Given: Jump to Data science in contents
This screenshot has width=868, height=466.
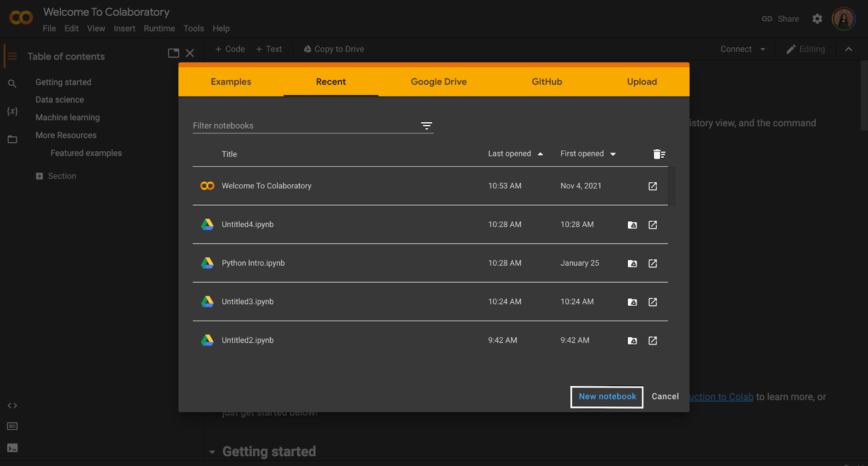Looking at the screenshot, I should pos(60,100).
